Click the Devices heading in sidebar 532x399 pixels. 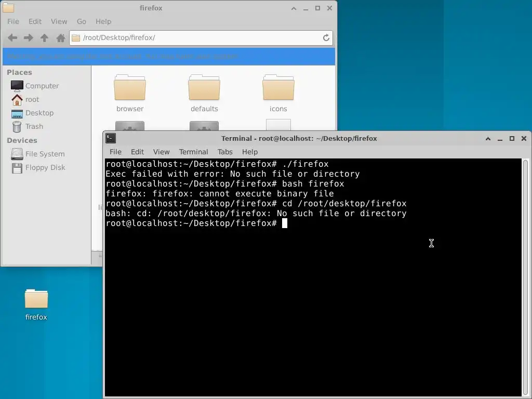[22, 140]
